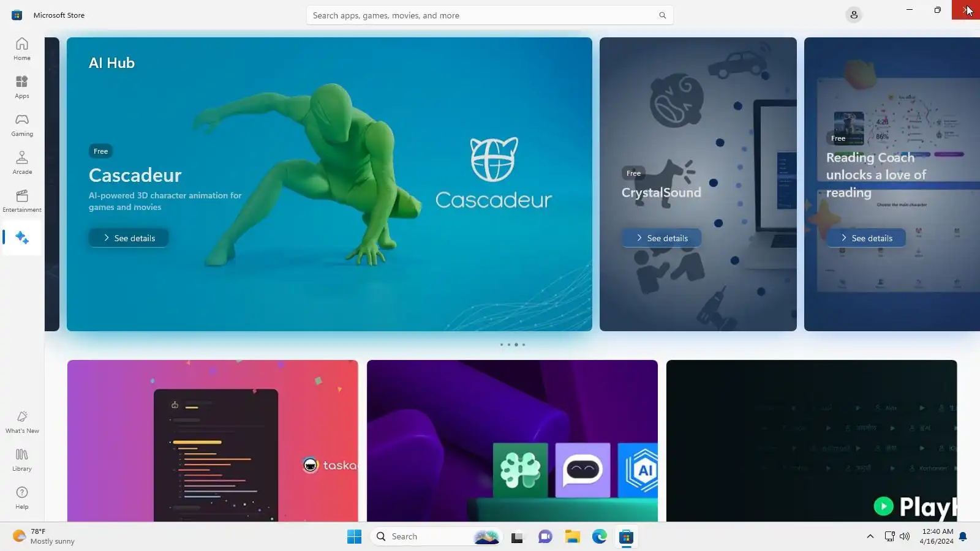The width and height of the screenshot is (980, 551).
Task: Launch Microsoft Edge from taskbar
Action: (600, 537)
